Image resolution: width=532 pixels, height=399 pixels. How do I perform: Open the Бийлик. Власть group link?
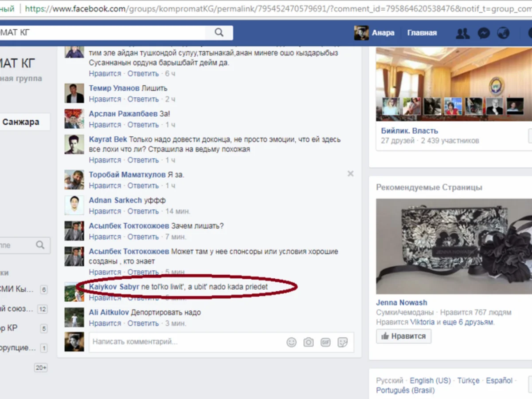click(x=410, y=131)
